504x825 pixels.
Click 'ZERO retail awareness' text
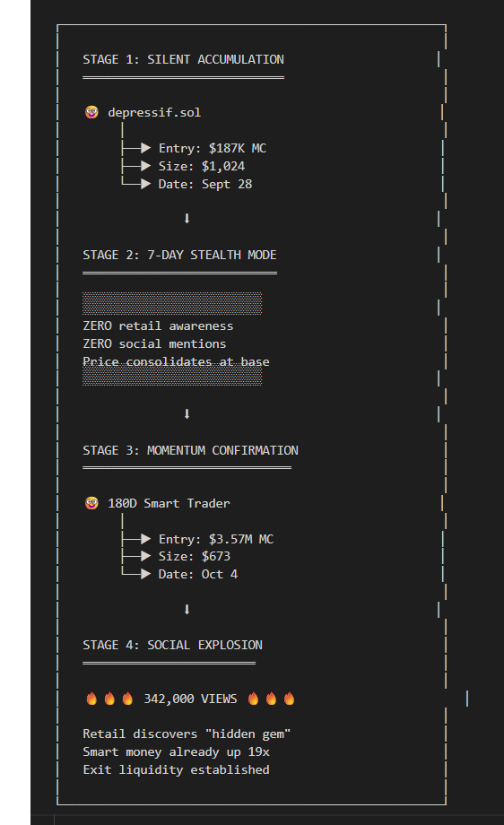point(158,326)
